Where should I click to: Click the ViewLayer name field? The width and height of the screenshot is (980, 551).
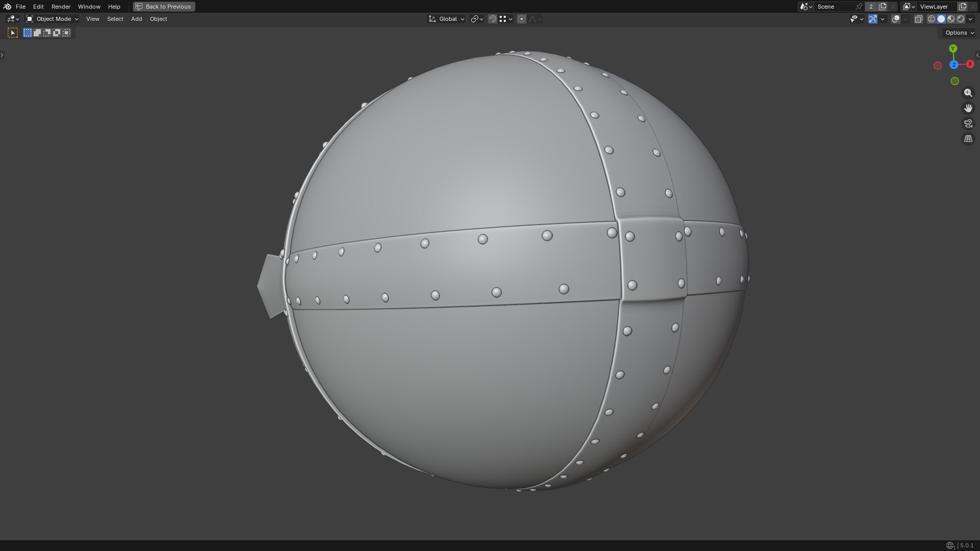tap(937, 7)
